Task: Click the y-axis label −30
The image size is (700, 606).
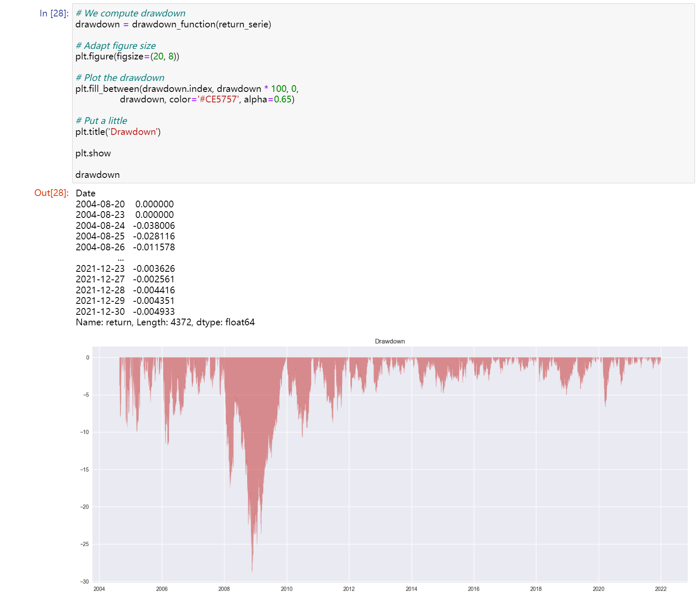Action: [85, 582]
